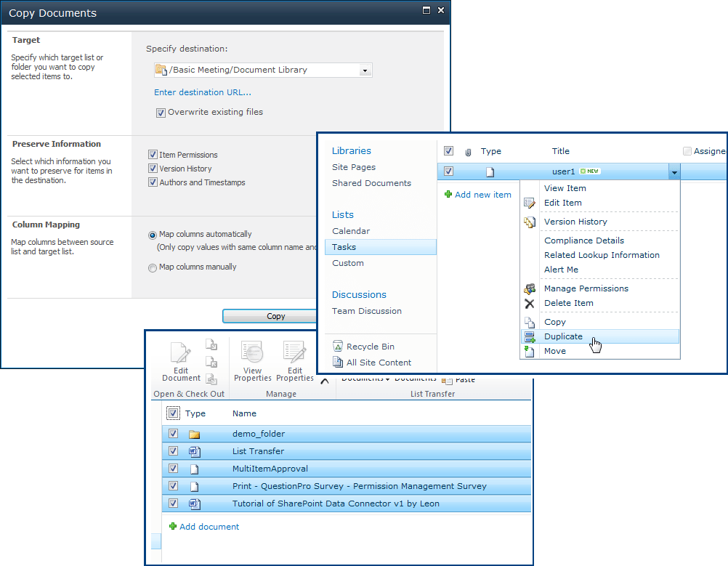Viewport: 728px width, 566px height.
Task: Click the Delete Item X icon
Action: point(529,304)
